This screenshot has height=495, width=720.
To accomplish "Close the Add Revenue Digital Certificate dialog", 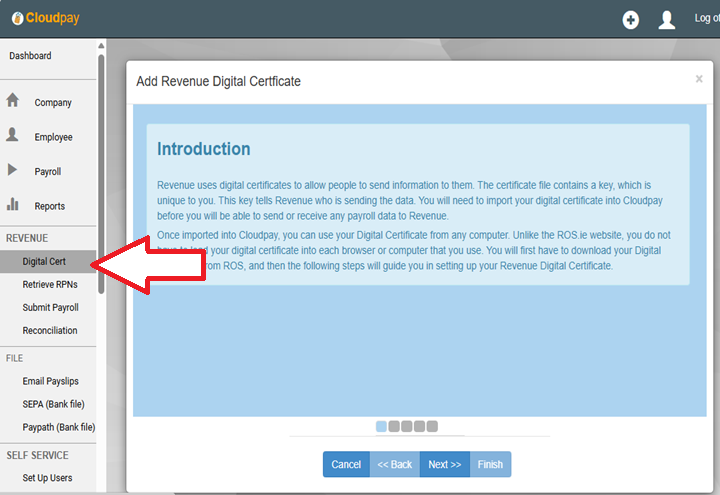I will (699, 79).
